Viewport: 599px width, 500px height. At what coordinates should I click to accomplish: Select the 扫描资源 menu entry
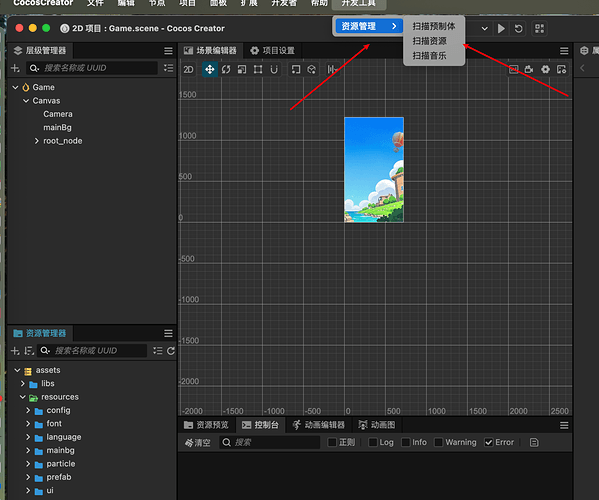[434, 41]
